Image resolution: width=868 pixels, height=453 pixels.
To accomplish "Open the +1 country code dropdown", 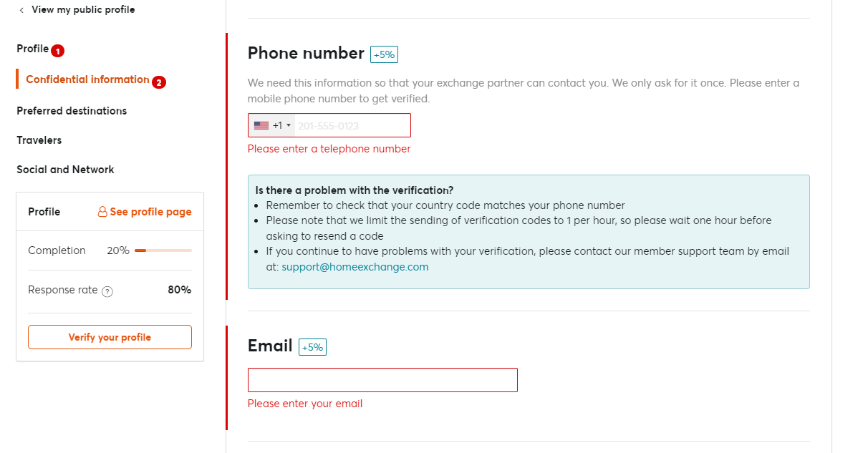I will (x=272, y=125).
